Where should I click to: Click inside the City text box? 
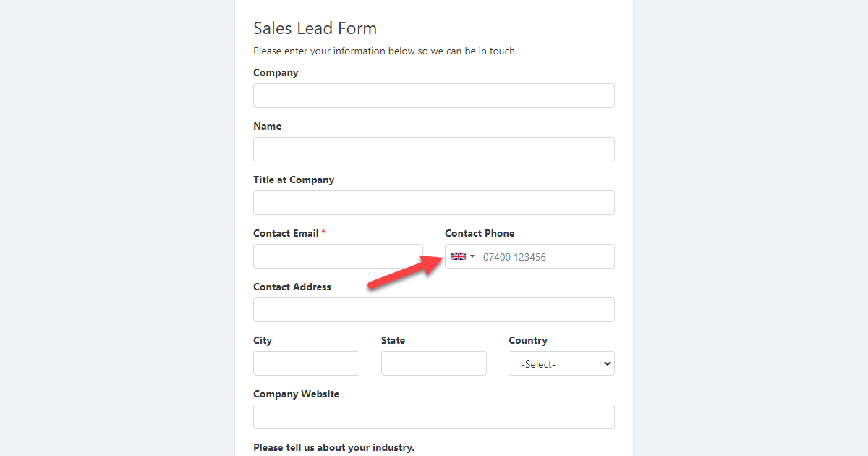point(306,363)
